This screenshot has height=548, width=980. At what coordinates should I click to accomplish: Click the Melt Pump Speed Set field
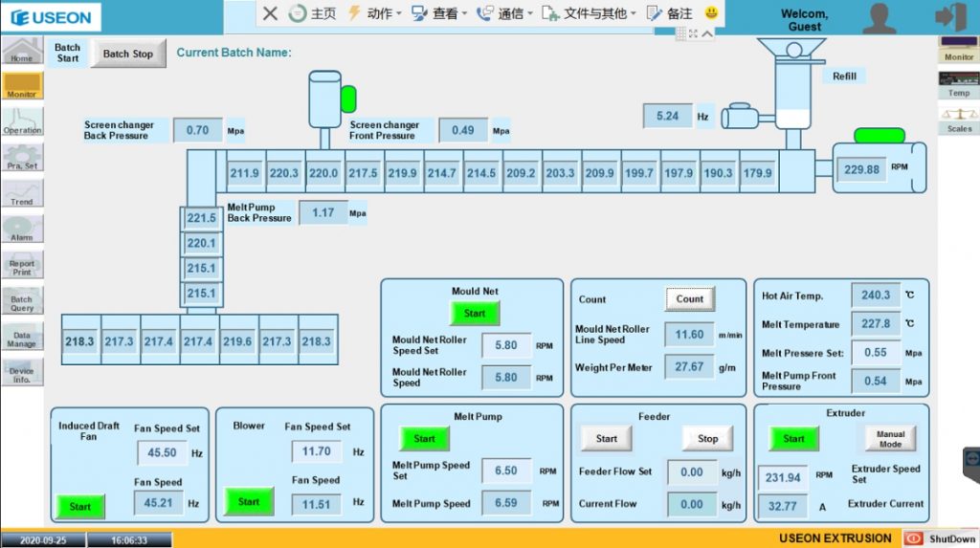click(506, 471)
